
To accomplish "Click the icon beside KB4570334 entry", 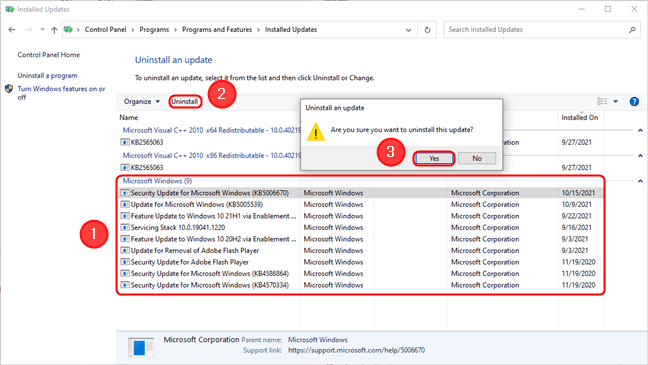I will coord(125,285).
